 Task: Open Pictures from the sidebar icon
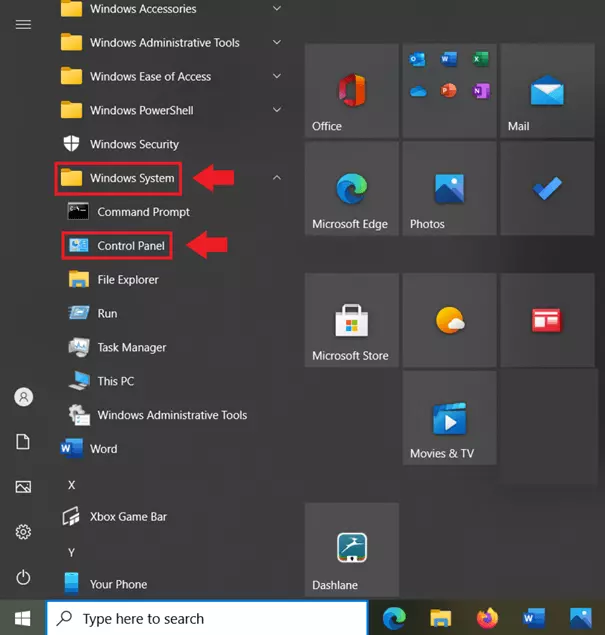[x=23, y=486]
